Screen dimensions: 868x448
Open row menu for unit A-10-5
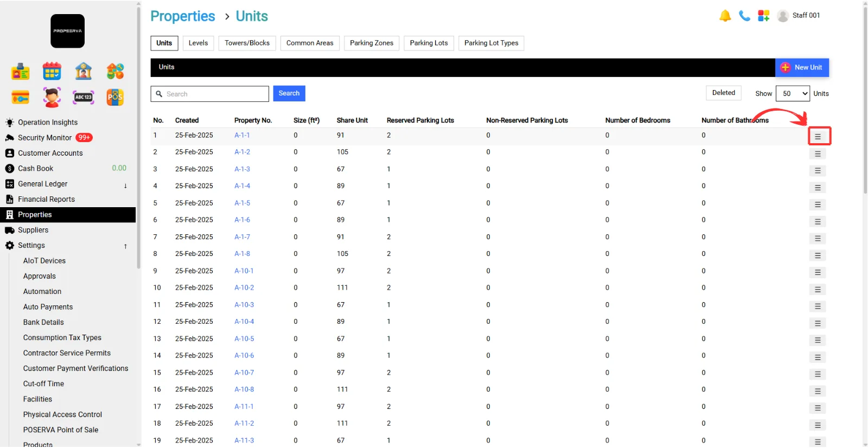click(818, 341)
